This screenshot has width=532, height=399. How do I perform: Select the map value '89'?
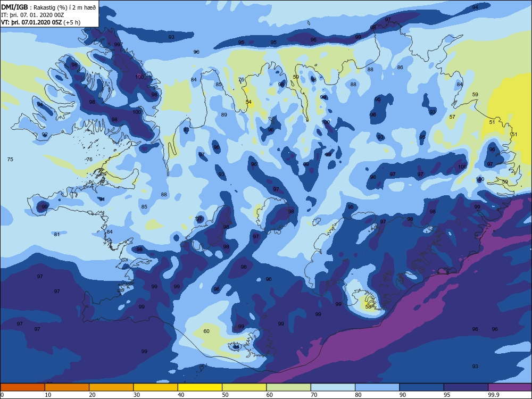point(224,115)
